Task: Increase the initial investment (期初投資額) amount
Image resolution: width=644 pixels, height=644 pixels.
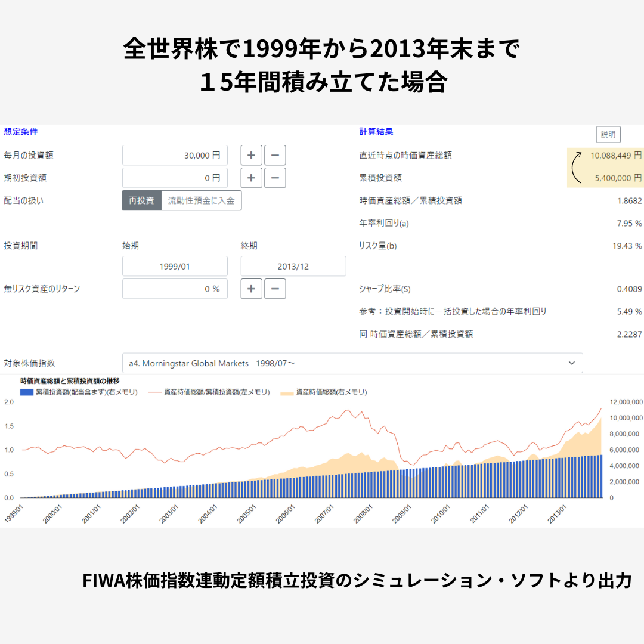Action: 251,178
